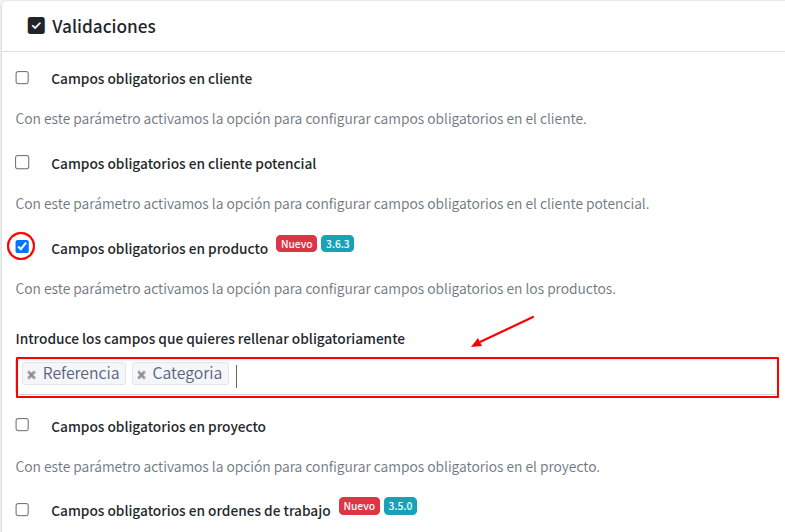
Task: Tick the cliente potencial mandatory fields checkbox
Action: click(22, 162)
